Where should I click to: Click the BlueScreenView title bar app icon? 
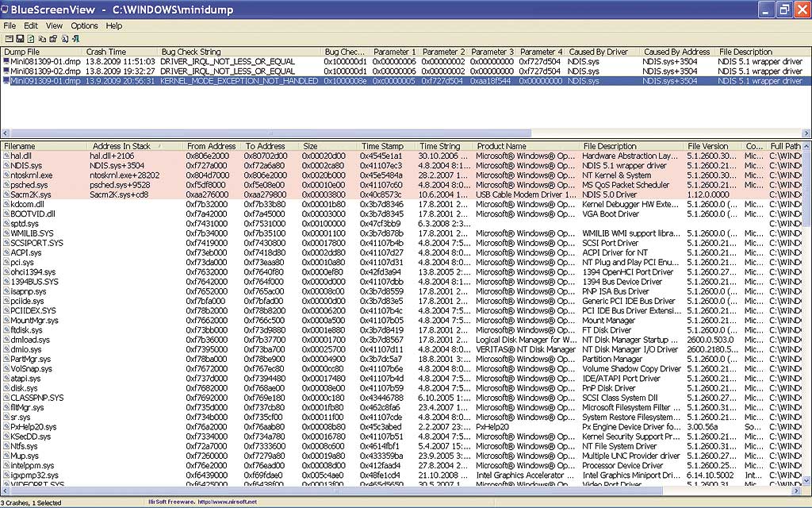(5, 10)
